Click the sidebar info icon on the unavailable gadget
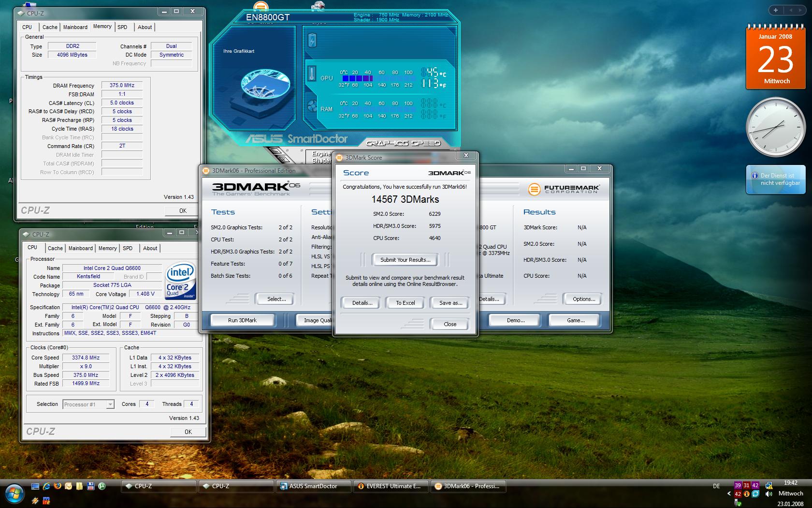Screen dimensions: 812x508 pyautogui.click(x=754, y=176)
